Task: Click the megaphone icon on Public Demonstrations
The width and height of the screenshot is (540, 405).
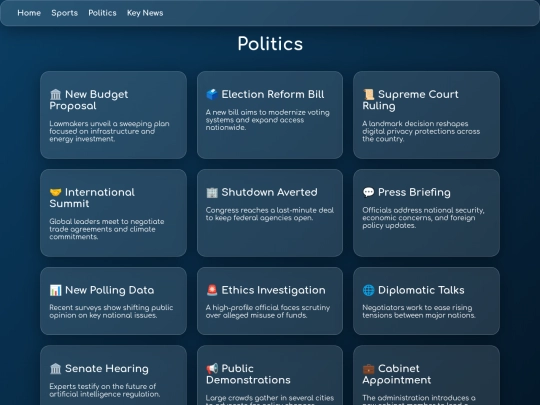Action: click(x=212, y=368)
